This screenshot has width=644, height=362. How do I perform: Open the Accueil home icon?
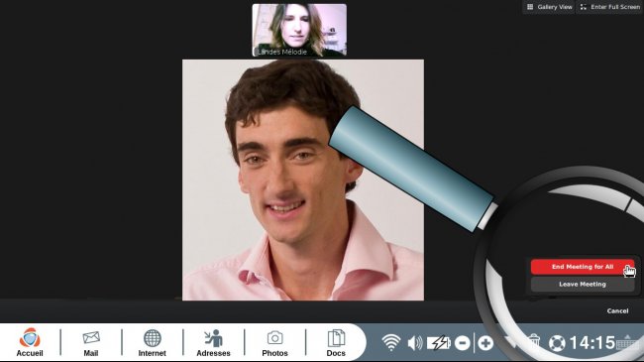pyautogui.click(x=30, y=342)
